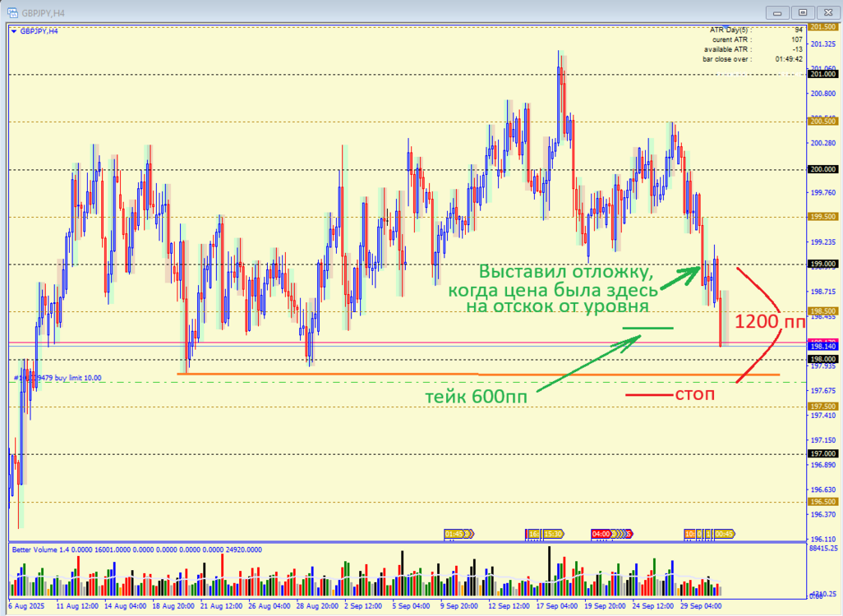The image size is (843, 616).
Task: Click the 200.000 price level label
Action: coord(822,169)
